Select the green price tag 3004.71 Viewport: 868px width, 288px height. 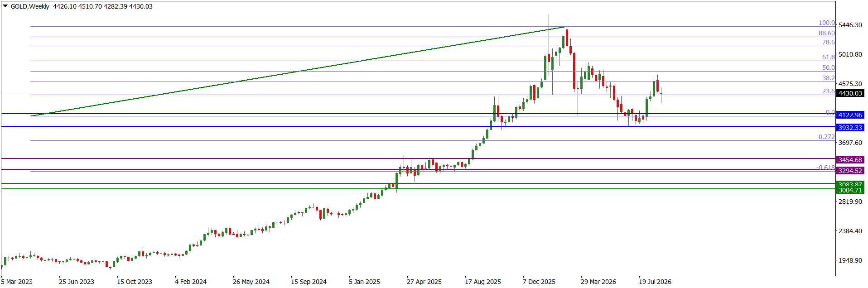point(850,190)
